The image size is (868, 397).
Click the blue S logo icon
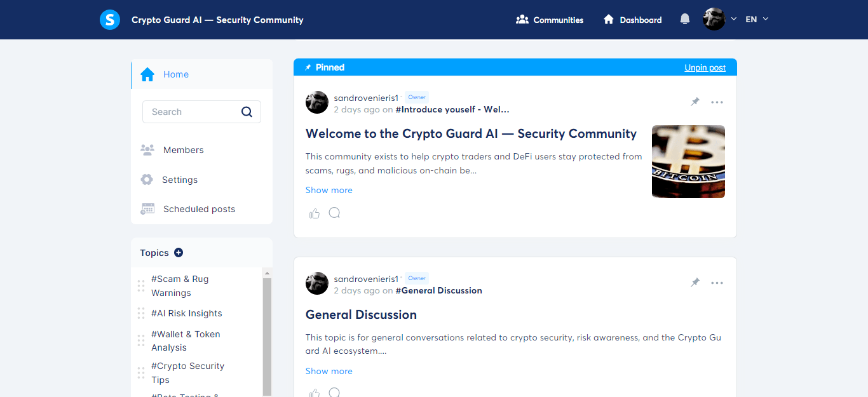click(110, 20)
